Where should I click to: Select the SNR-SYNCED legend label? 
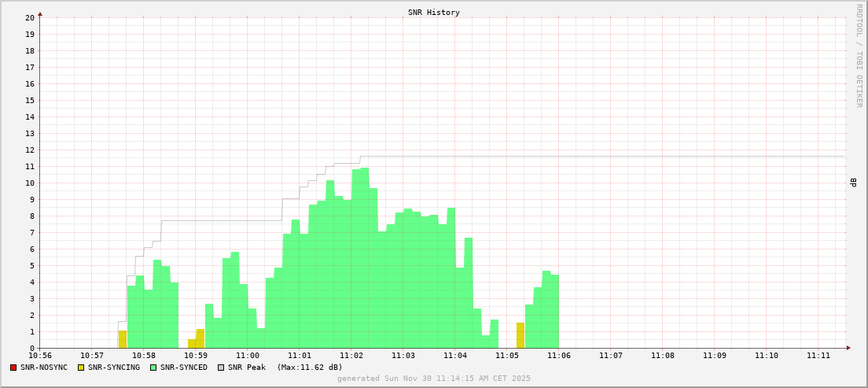184,368
